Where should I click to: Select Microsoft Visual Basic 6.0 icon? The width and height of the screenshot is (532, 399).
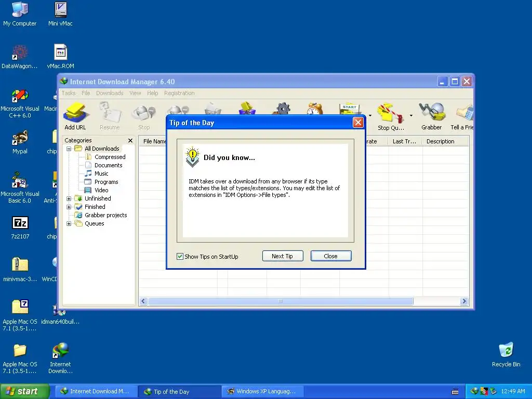click(20, 188)
